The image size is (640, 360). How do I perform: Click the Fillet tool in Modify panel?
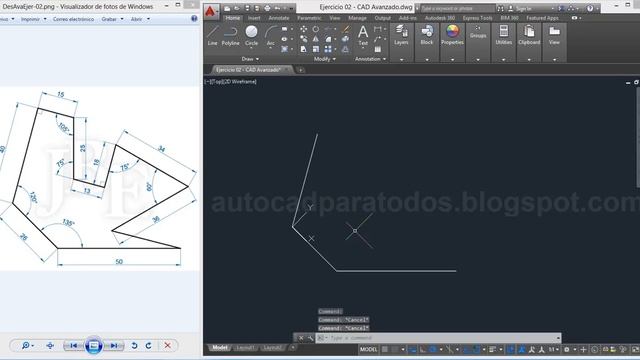[329, 39]
